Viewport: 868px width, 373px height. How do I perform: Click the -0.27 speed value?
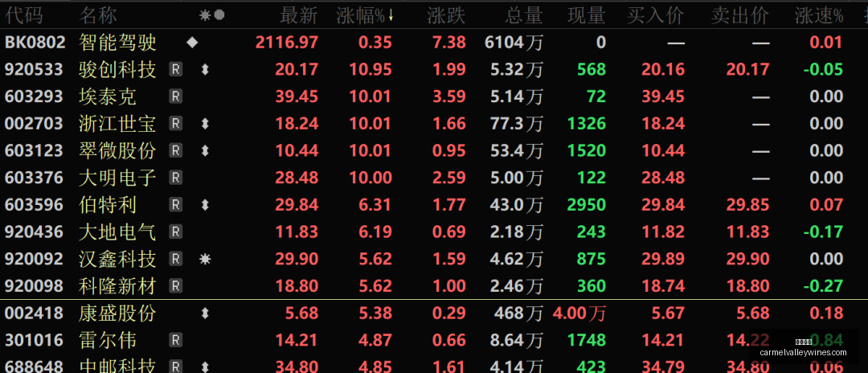click(823, 285)
